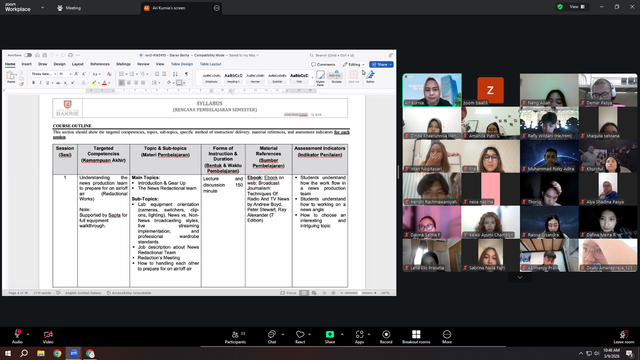Open the Insert tab in Word
640x360 pixels.
coord(27,64)
